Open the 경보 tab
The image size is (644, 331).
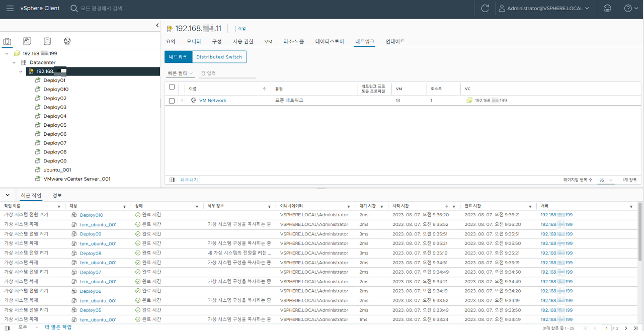[57, 195]
